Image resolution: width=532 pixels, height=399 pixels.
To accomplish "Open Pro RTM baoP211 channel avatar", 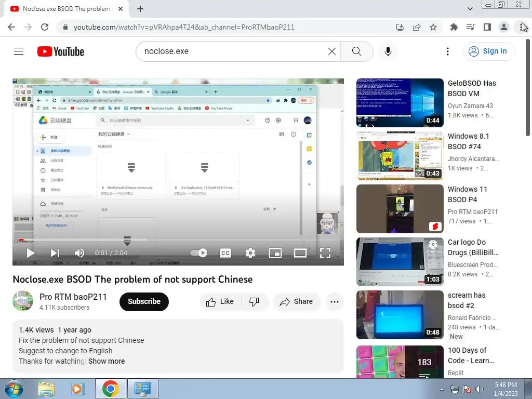I will (23, 301).
